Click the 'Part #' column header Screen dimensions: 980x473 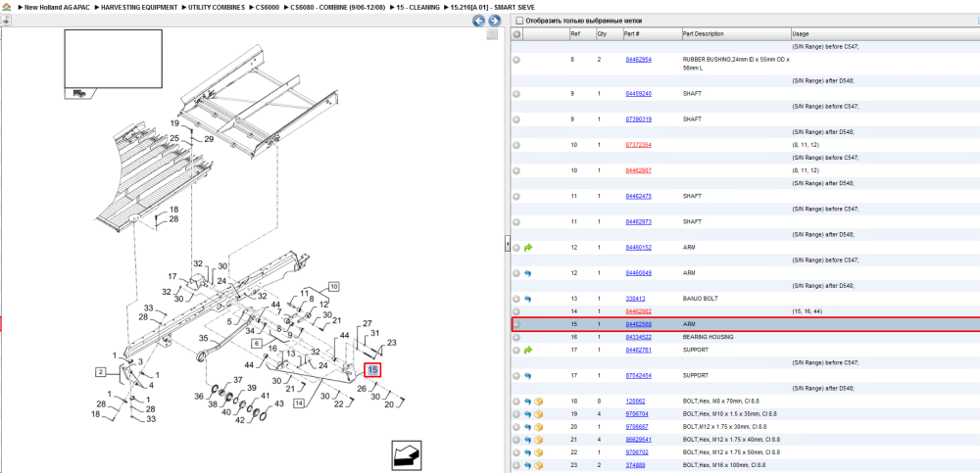[x=652, y=33]
